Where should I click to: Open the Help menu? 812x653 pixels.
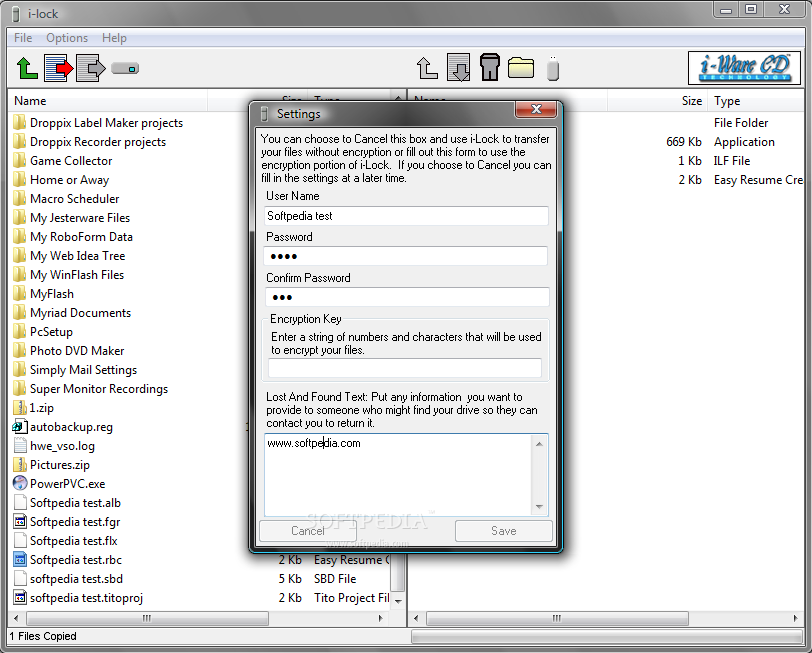114,38
